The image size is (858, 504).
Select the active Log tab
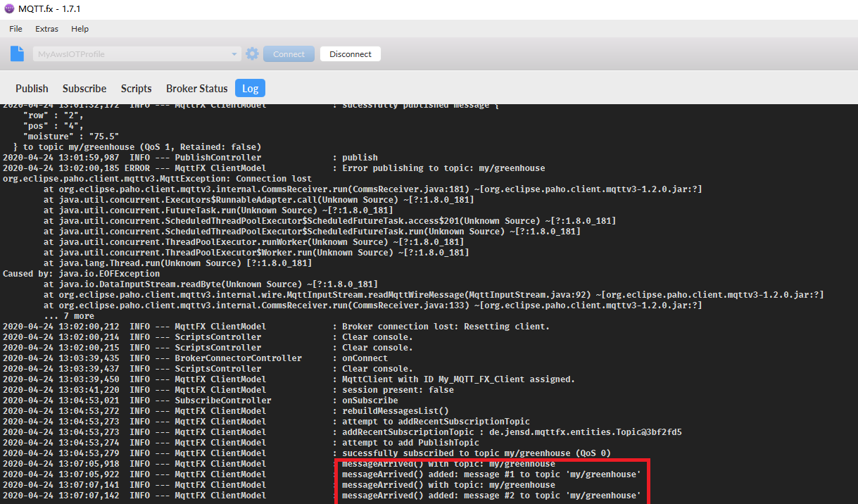pyautogui.click(x=250, y=88)
